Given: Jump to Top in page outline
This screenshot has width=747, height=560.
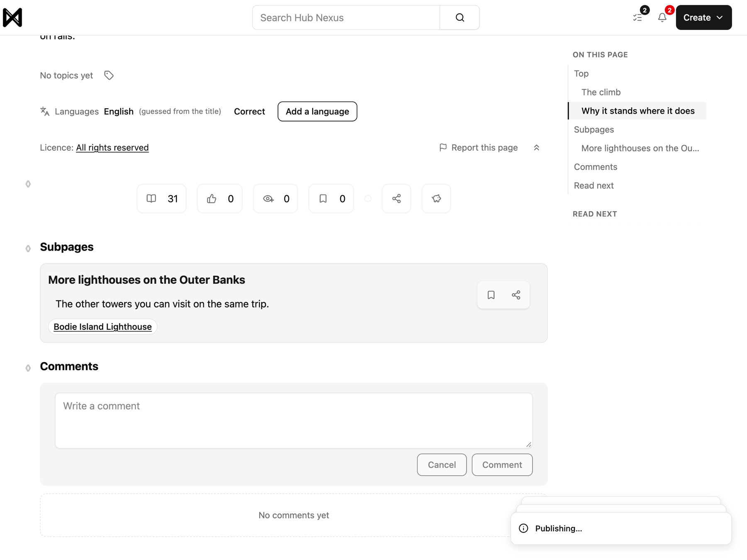Looking at the screenshot, I should (x=581, y=73).
